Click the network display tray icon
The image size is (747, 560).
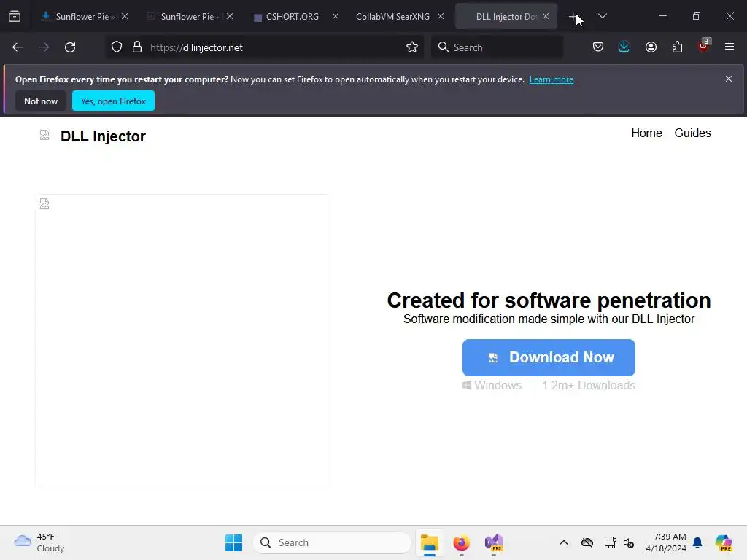point(611,542)
